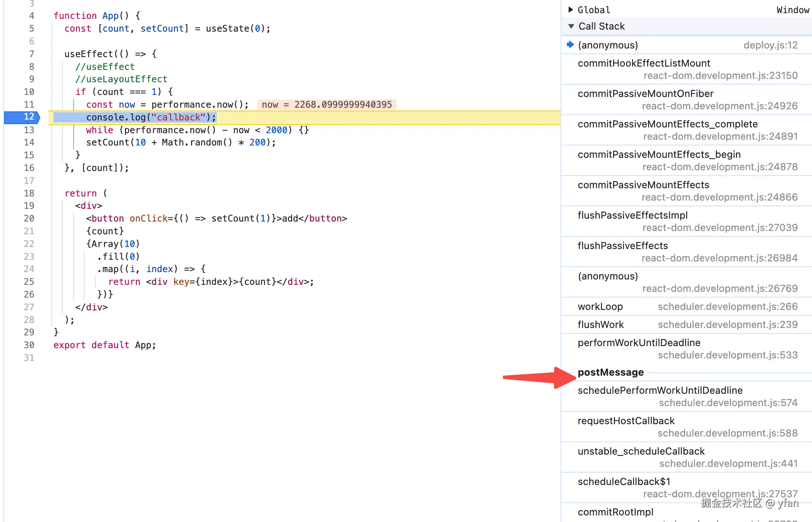Viewport: 812px width, 522px height.
Task: Toggle breakpoint marker on line 12
Action: pyautogui.click(x=23, y=117)
